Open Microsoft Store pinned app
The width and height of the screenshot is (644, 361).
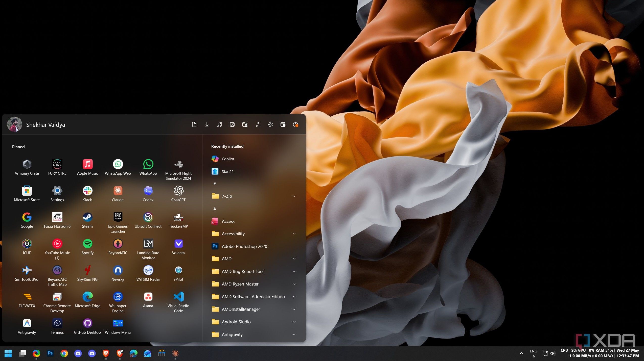(27, 194)
